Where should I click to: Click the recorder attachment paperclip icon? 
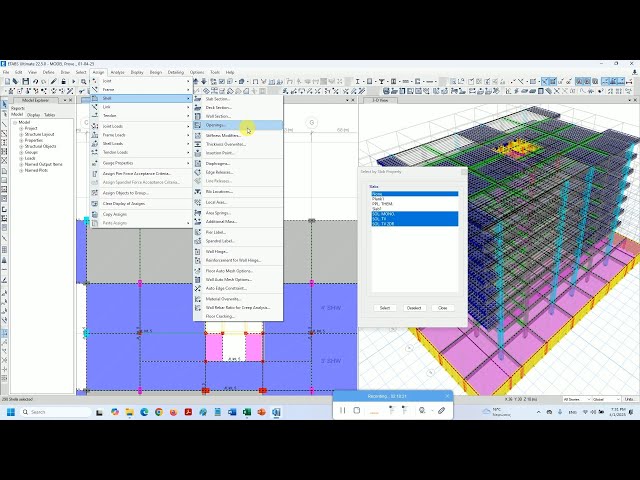pyautogui.click(x=441, y=411)
